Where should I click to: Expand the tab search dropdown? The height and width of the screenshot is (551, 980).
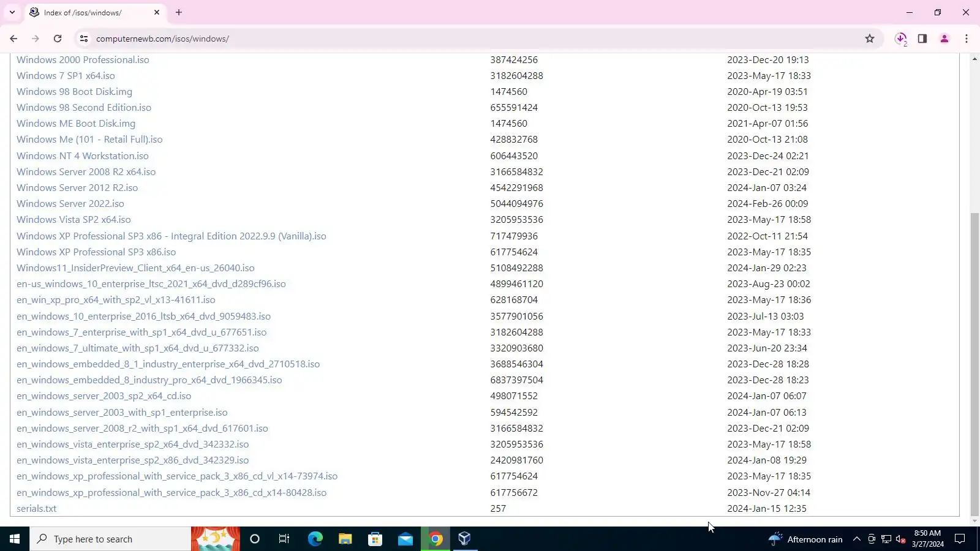12,12
